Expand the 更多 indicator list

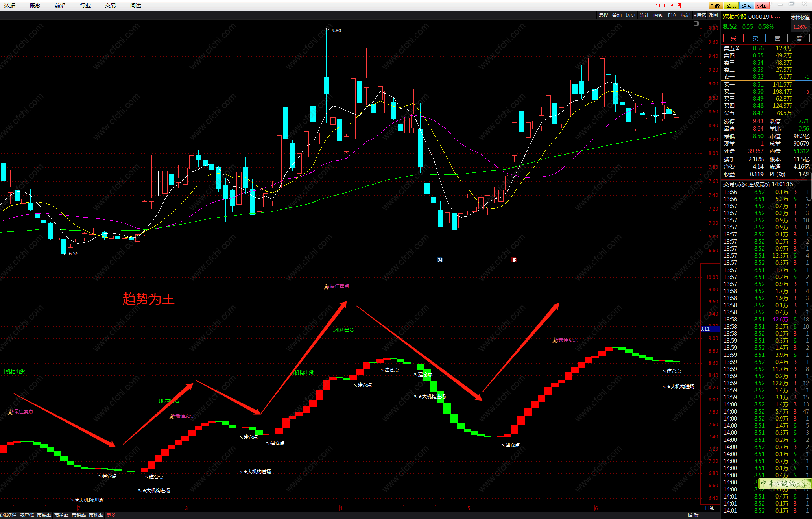pyautogui.click(x=111, y=515)
